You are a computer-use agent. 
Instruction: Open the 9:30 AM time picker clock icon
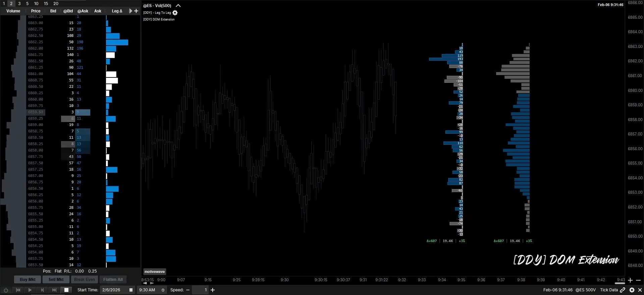coord(163,290)
